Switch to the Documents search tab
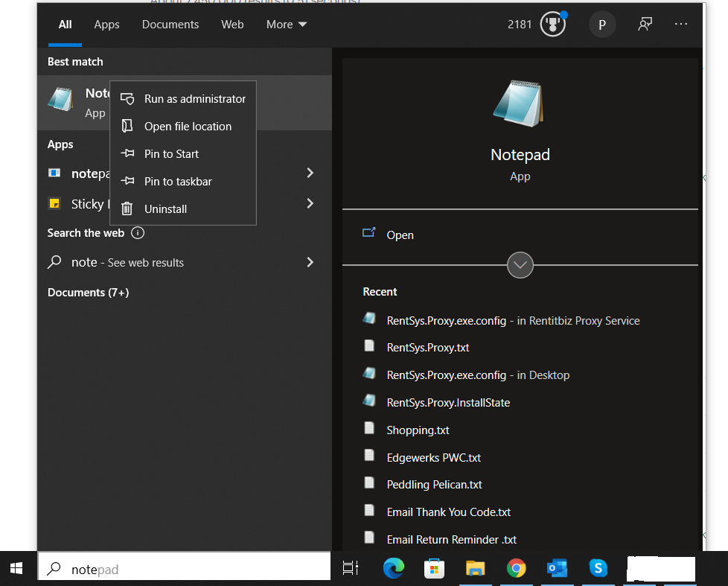Screen dimensions: 728x586 170,24
